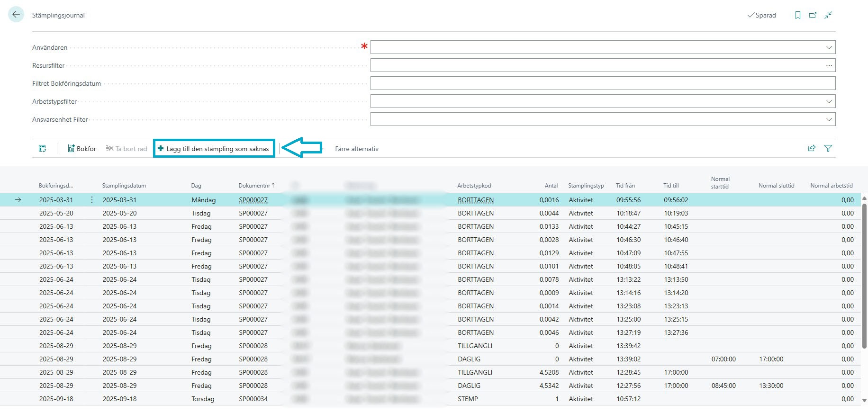Click the collapse page icon
This screenshot has height=413, width=868.
click(x=828, y=15)
